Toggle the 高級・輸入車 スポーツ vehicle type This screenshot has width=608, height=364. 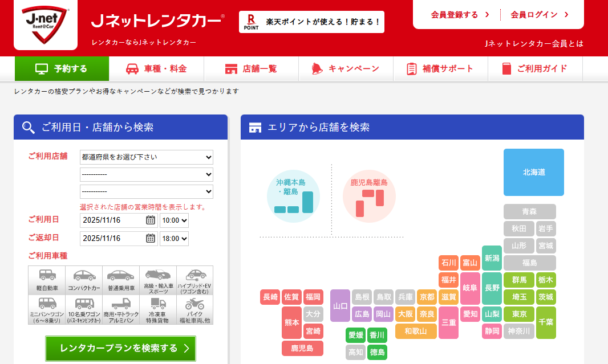[157, 280]
